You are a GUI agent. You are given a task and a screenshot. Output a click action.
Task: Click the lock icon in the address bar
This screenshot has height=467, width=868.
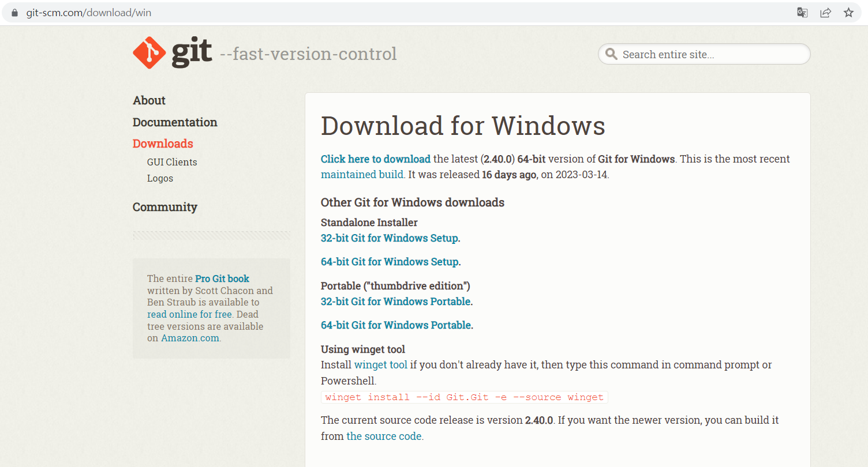coord(15,12)
